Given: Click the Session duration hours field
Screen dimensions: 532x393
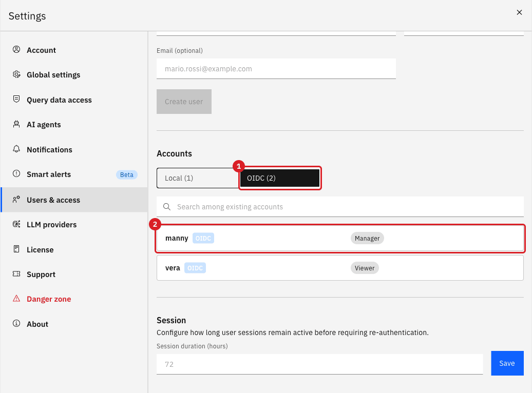Looking at the screenshot, I should pyautogui.click(x=319, y=364).
